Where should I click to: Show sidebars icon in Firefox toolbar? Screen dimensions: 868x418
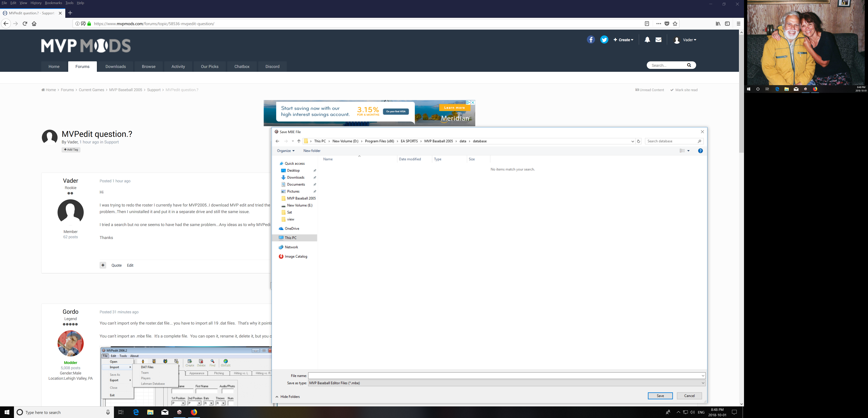[x=728, y=24]
